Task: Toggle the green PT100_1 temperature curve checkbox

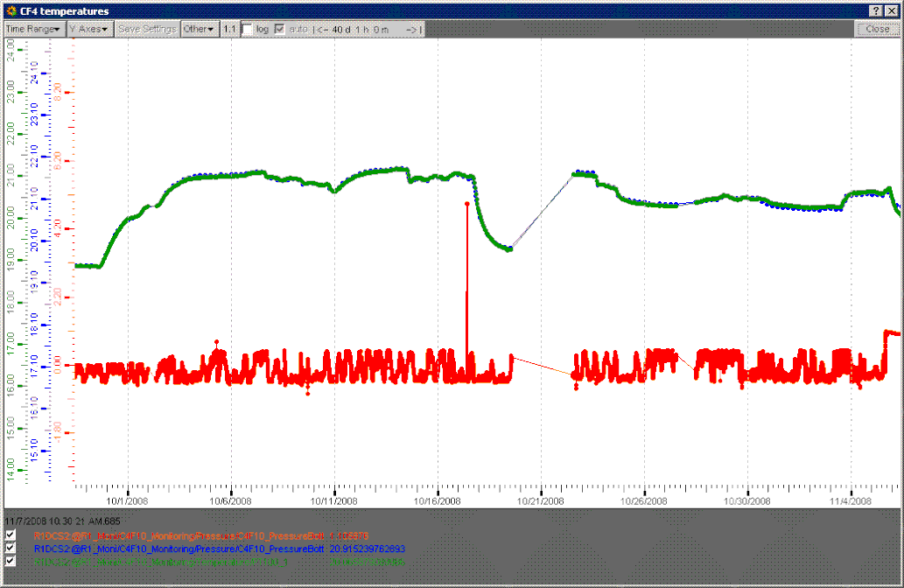Action: pyautogui.click(x=11, y=560)
